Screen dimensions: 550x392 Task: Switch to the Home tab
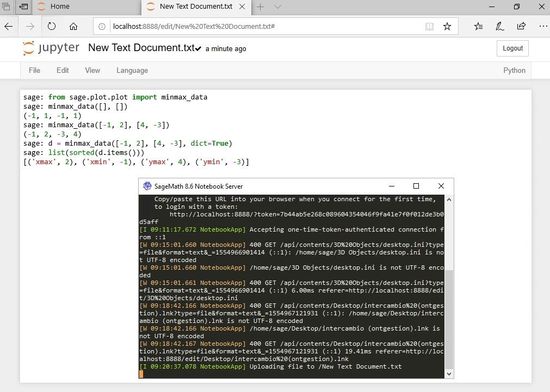[x=86, y=7]
